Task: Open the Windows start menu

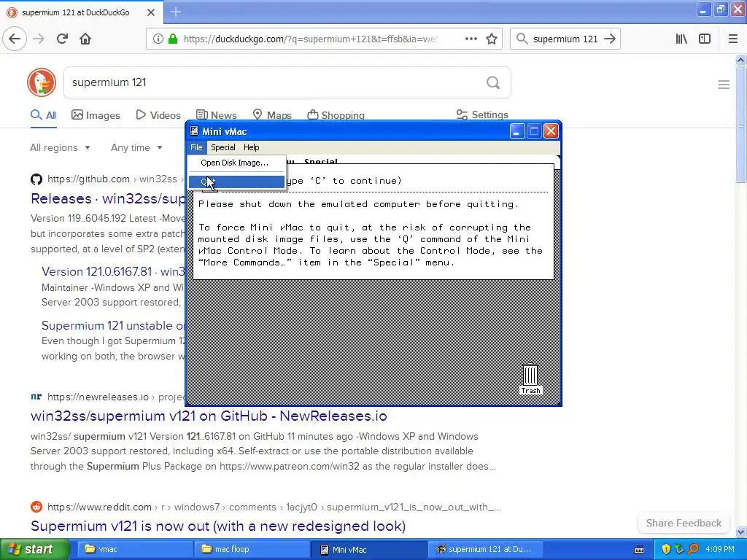Action: [34, 549]
